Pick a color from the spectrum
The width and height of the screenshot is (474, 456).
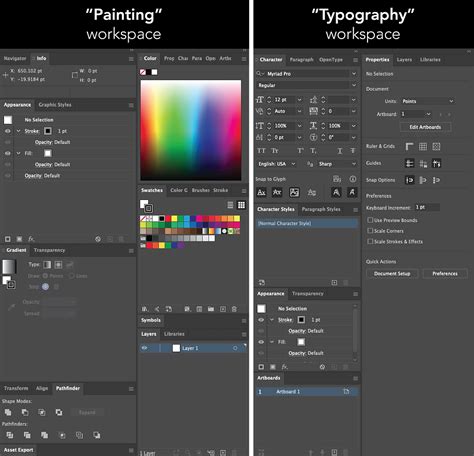191,130
